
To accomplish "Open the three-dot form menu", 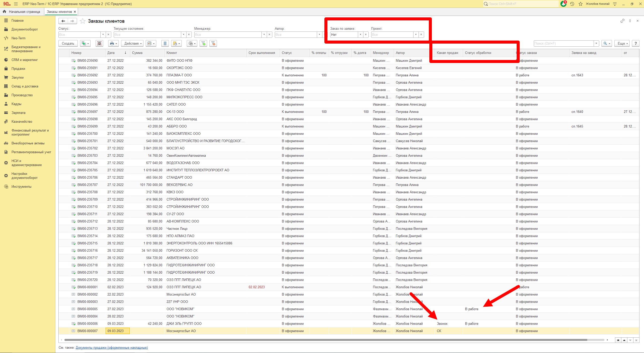I will pyautogui.click(x=630, y=21).
